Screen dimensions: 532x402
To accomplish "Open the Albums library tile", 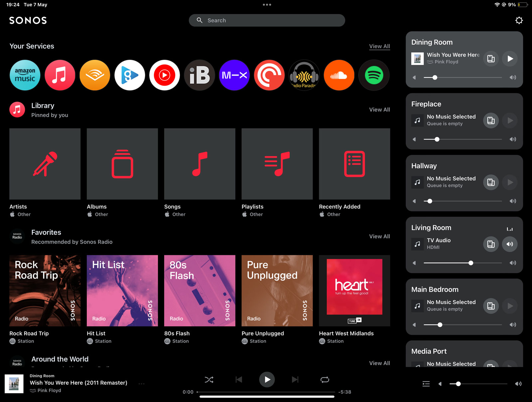I will click(x=122, y=164).
